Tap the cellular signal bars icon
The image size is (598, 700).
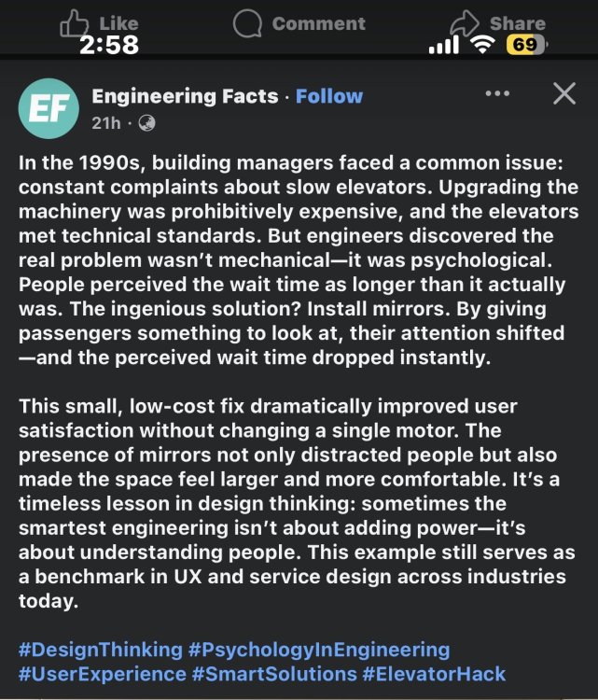[443, 45]
